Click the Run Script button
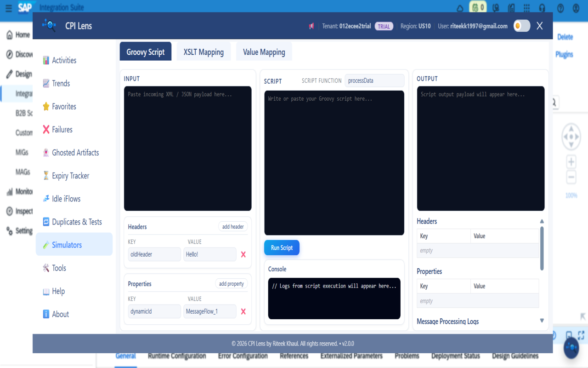Viewport: 588px width, 368px height. coord(282,247)
